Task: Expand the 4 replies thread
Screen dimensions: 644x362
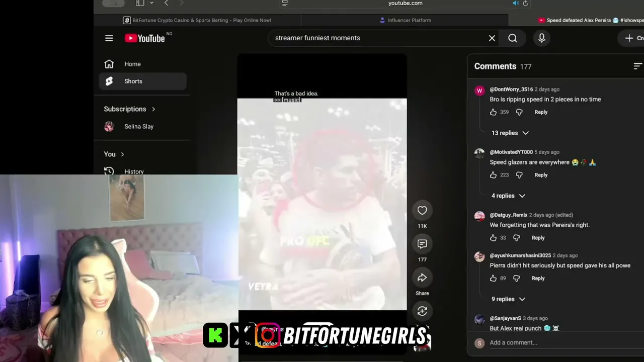Action: (508, 196)
